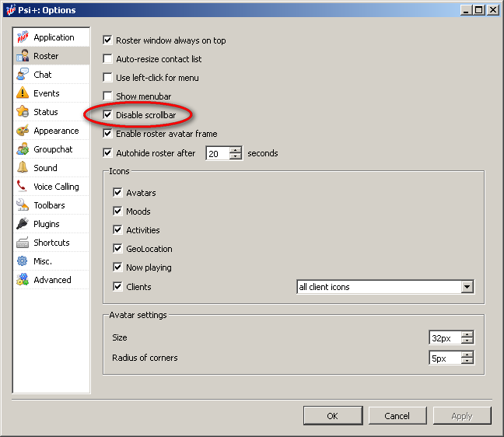Click the Status star icon
This screenshot has width=504, height=437.
23,112
